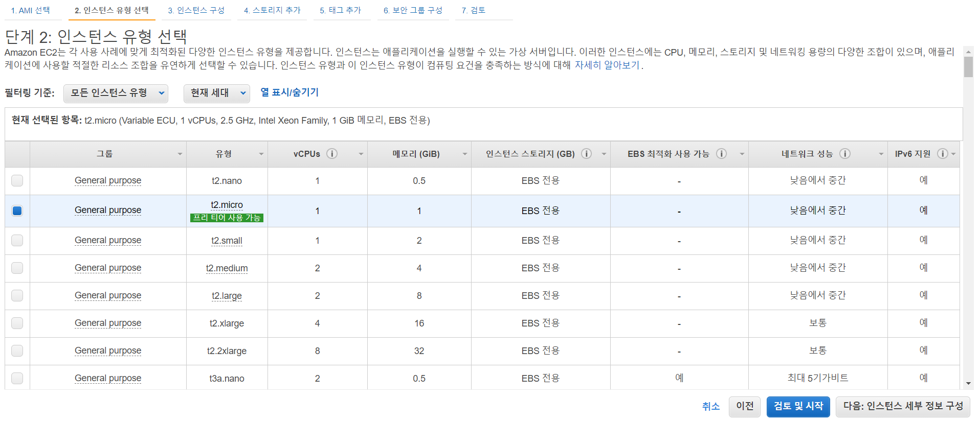
Task: Select the t2.large row checkbox
Action: (17, 295)
